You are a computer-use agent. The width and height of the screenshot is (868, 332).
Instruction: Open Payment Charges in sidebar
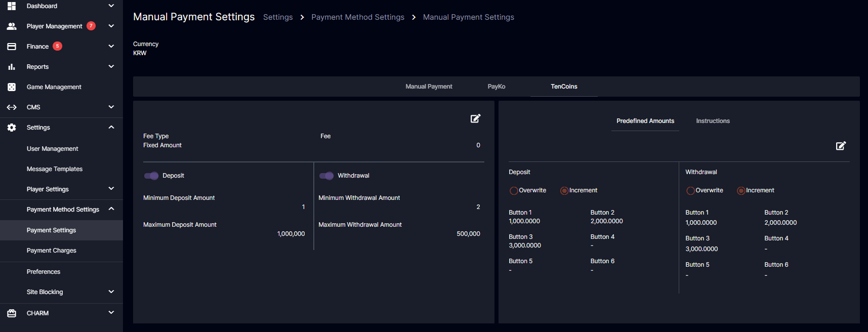52,251
